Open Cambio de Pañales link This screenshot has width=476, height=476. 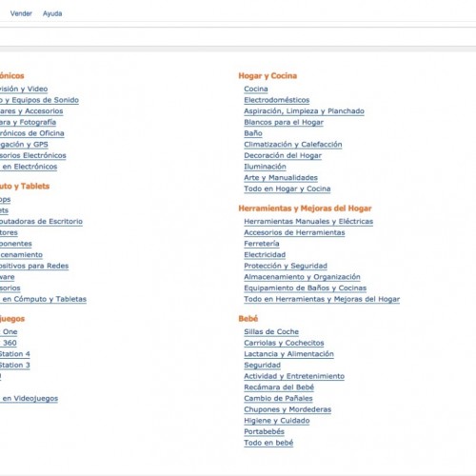[278, 398]
